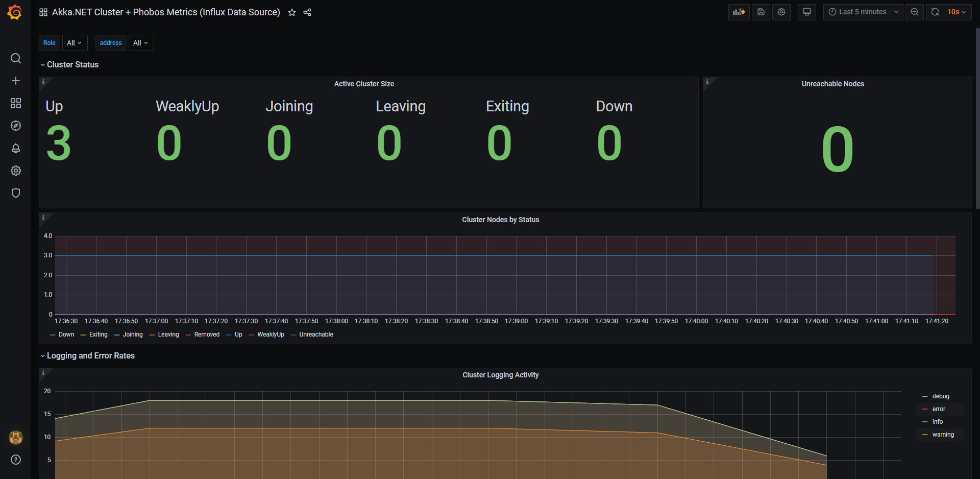The image size is (980, 479).
Task: Click the refresh dashboard button
Action: pyautogui.click(x=935, y=12)
